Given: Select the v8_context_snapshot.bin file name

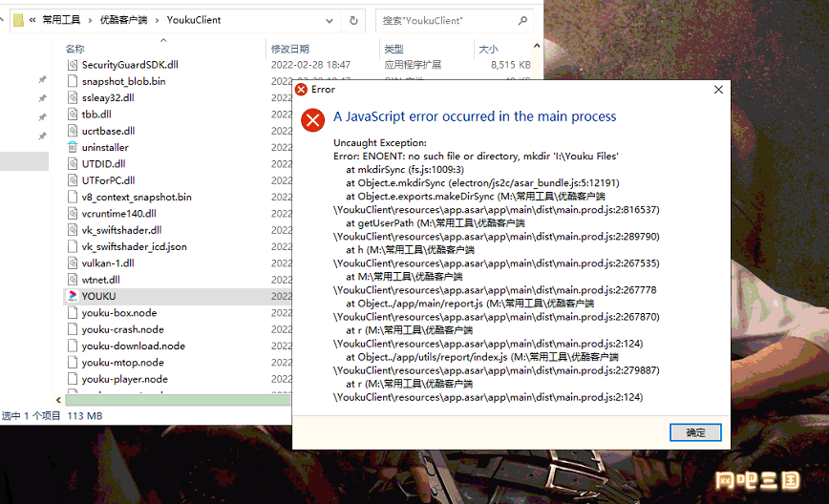Looking at the screenshot, I should point(137,197).
